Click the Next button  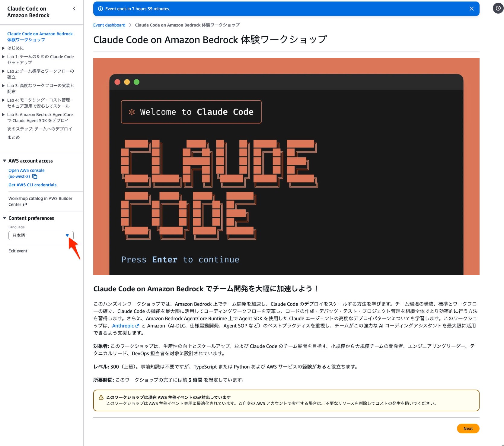tap(468, 429)
